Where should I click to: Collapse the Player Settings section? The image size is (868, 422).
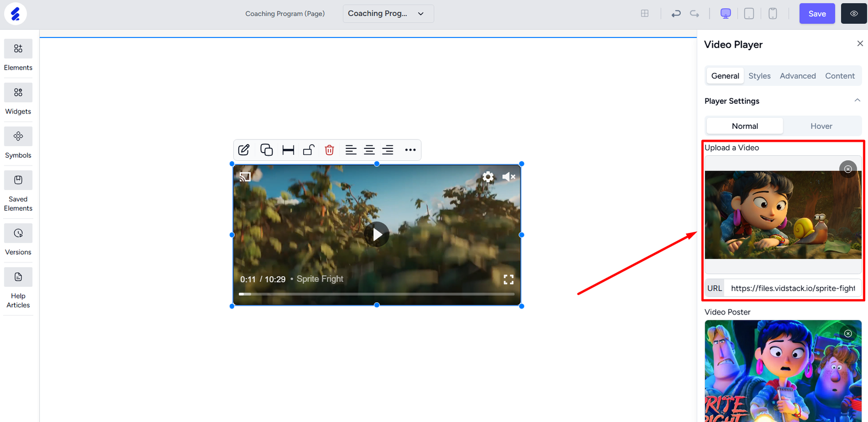857,100
